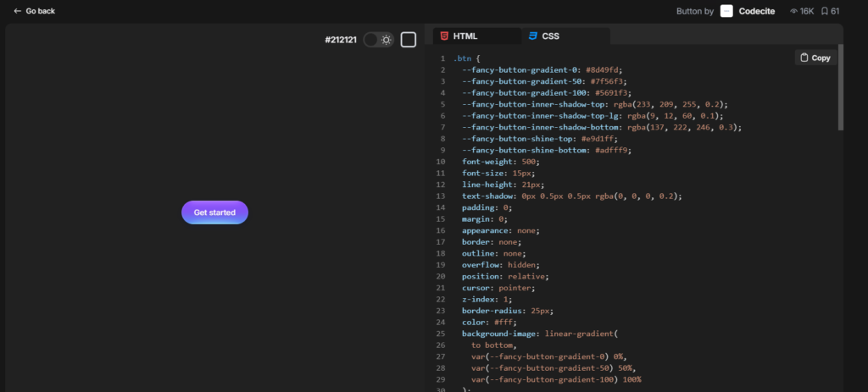
Task: Click the appearance: none line
Action: (x=500, y=230)
